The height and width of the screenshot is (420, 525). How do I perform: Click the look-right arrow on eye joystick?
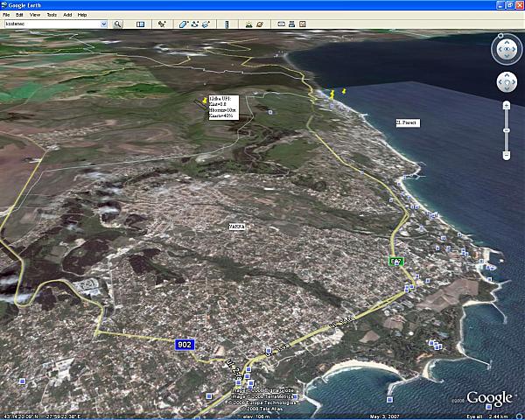click(514, 50)
